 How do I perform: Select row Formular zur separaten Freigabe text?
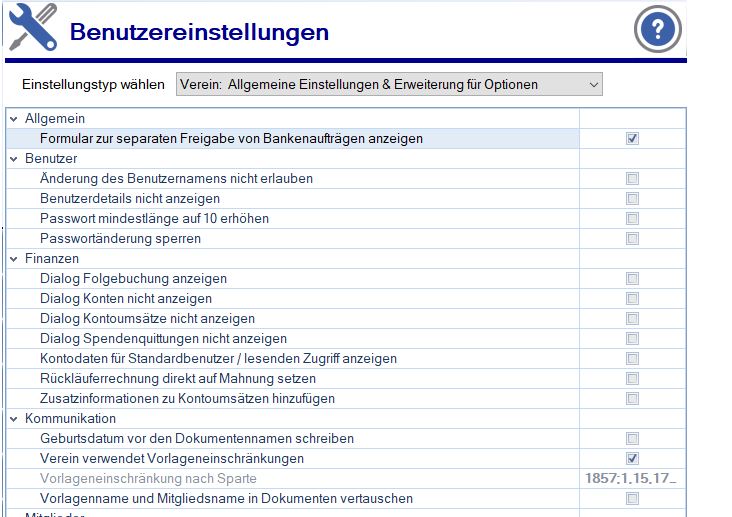pyautogui.click(x=232, y=139)
